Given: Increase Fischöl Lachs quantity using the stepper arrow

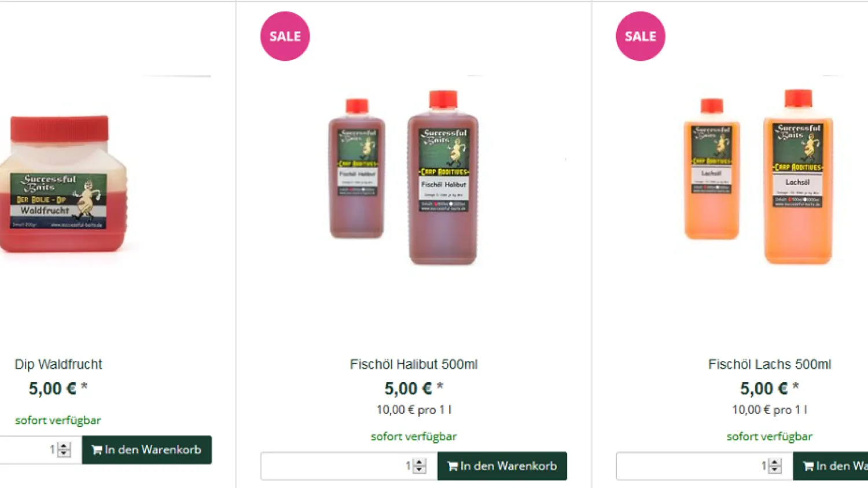Looking at the screenshot, I should click(774, 461).
